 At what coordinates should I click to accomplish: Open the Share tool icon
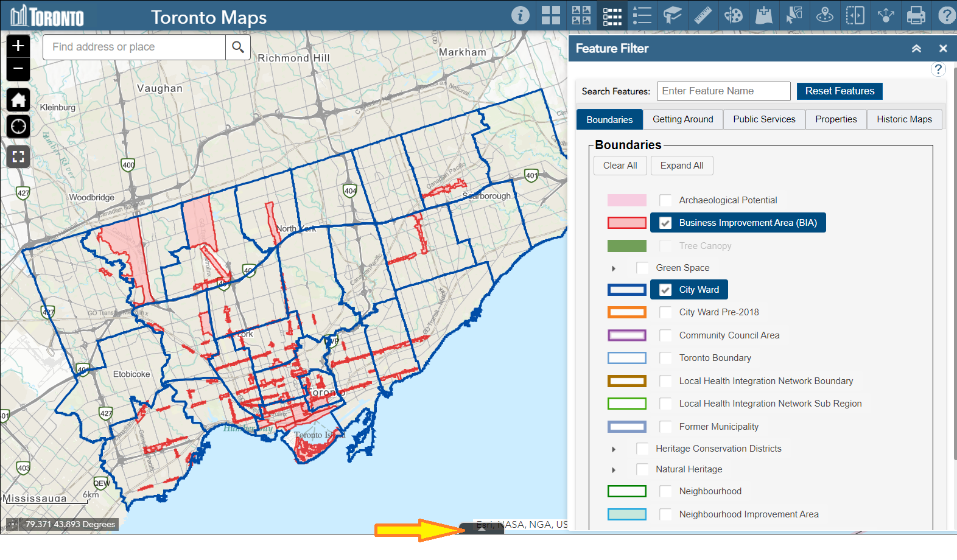[x=885, y=15]
